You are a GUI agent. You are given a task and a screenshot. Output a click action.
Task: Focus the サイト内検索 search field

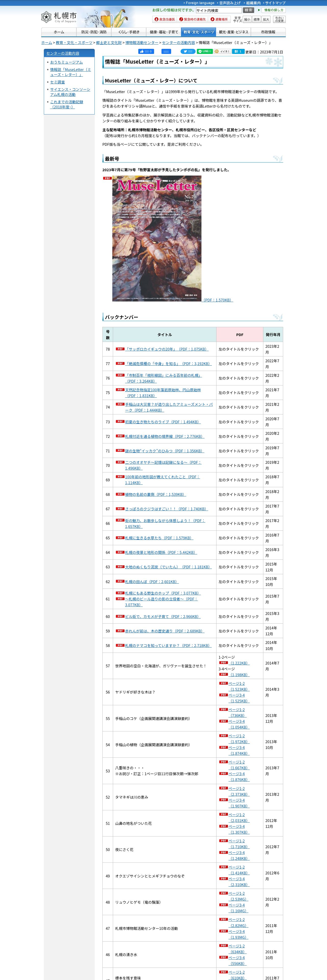tap(219, 11)
